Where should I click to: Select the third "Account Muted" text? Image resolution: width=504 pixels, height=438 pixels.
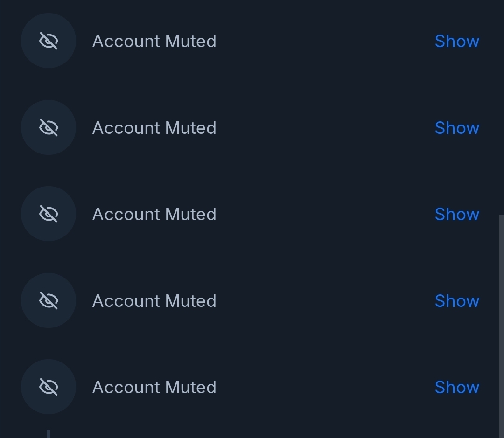tap(154, 214)
